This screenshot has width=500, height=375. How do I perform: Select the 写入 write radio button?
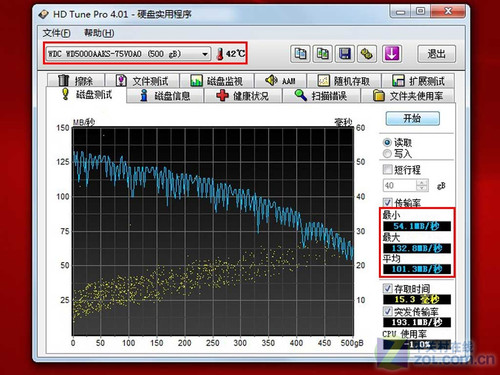pyautogui.click(x=387, y=154)
